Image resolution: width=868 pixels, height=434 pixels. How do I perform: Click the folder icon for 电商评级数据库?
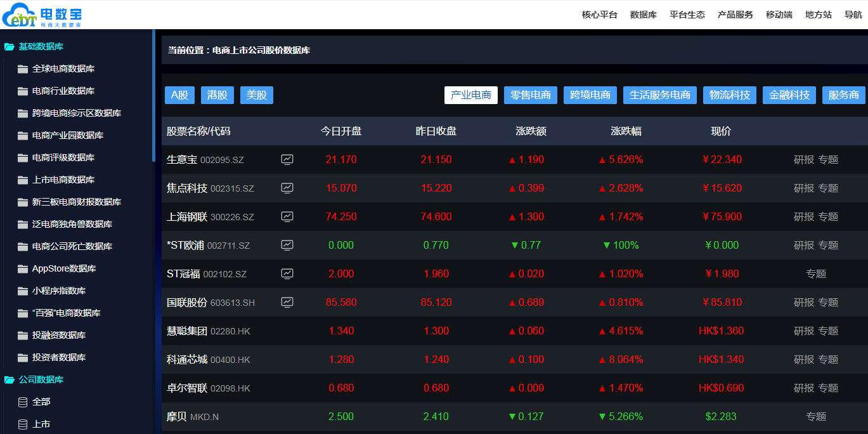[x=23, y=157]
